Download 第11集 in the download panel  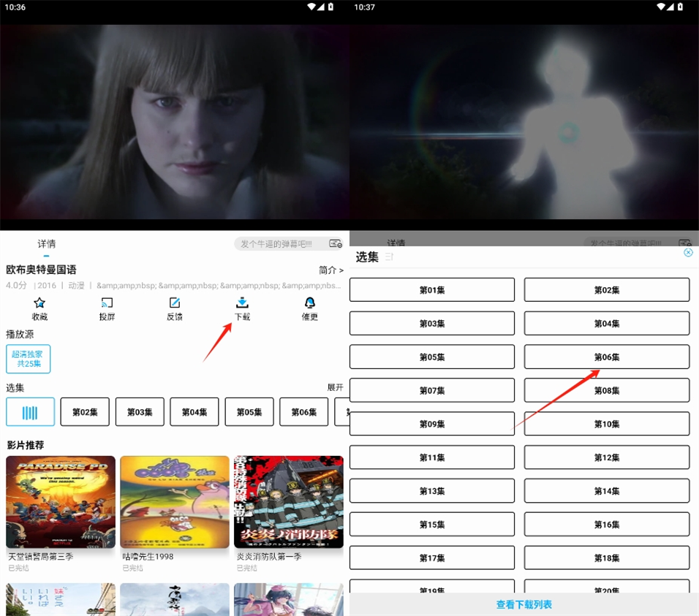pos(432,457)
